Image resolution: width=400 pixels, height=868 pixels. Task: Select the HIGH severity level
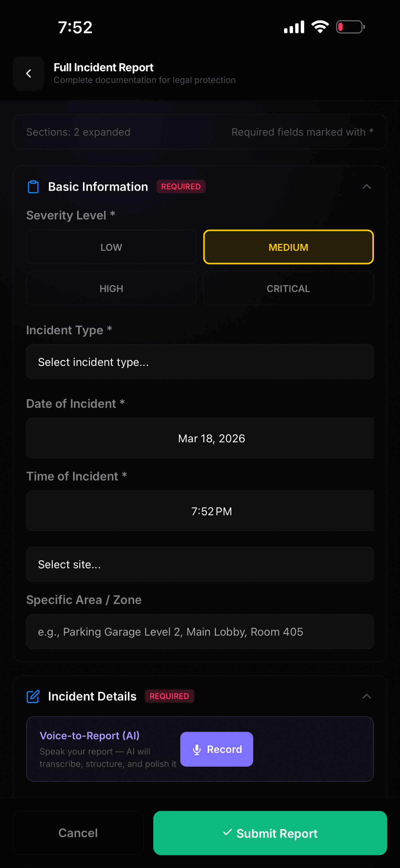(111, 288)
